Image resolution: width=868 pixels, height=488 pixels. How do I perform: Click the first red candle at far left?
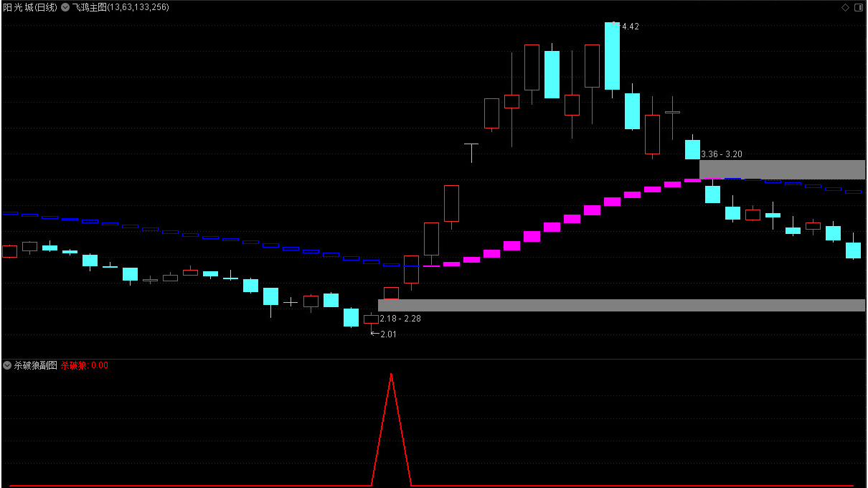[x=9, y=251]
